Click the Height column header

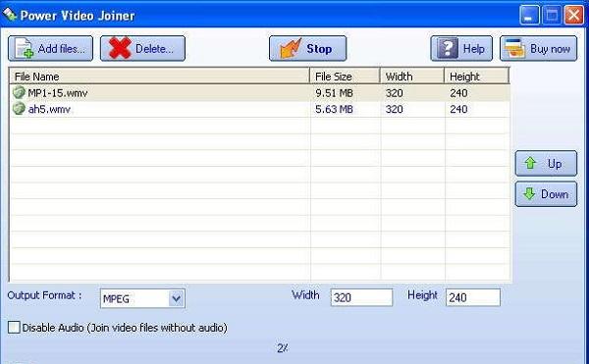pyautogui.click(x=477, y=77)
